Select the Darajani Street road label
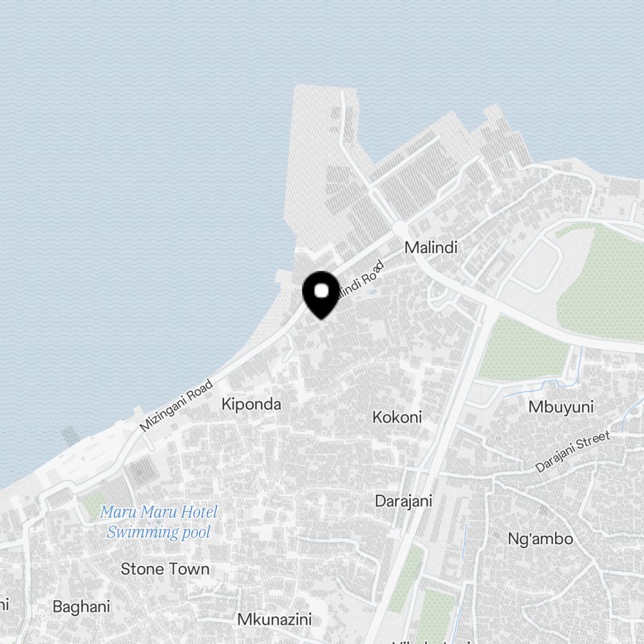 click(573, 451)
